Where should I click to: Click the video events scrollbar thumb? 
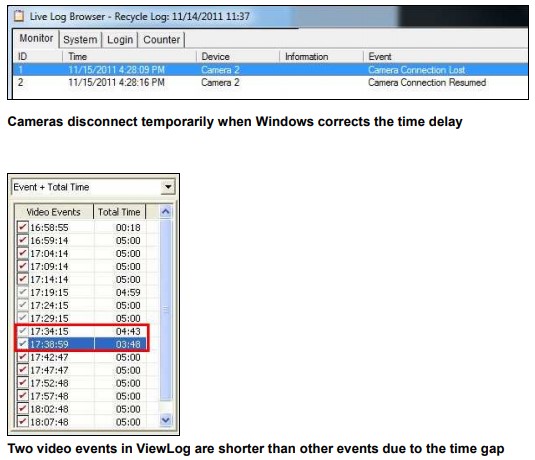click(165, 310)
